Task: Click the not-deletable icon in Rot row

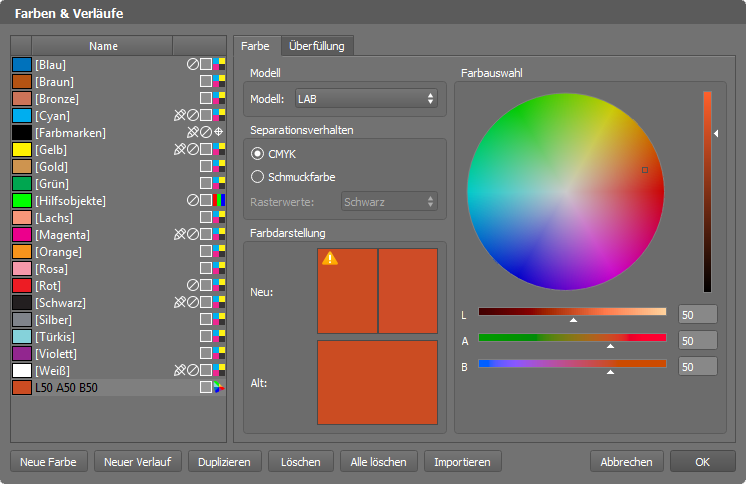Action: point(193,285)
